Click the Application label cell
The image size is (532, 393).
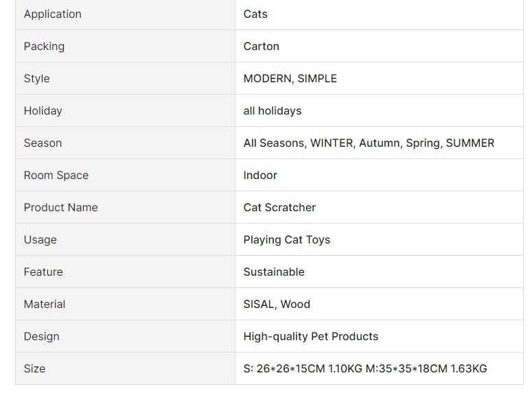tap(52, 14)
